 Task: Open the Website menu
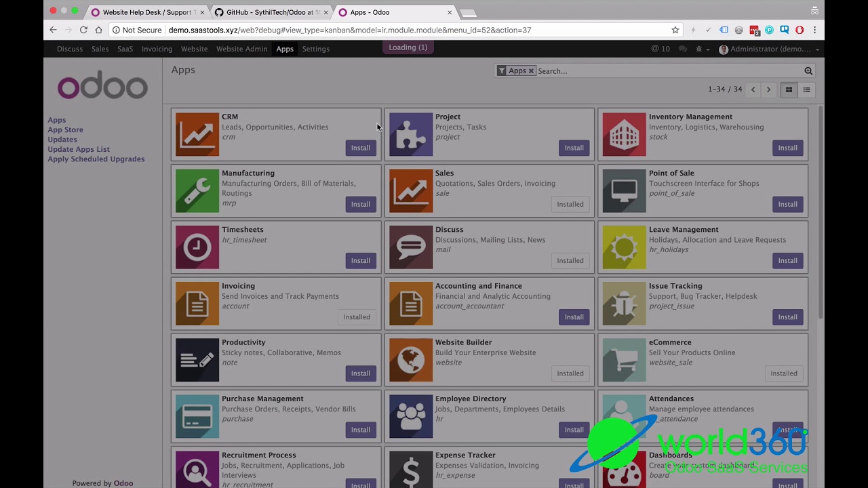[x=194, y=49]
